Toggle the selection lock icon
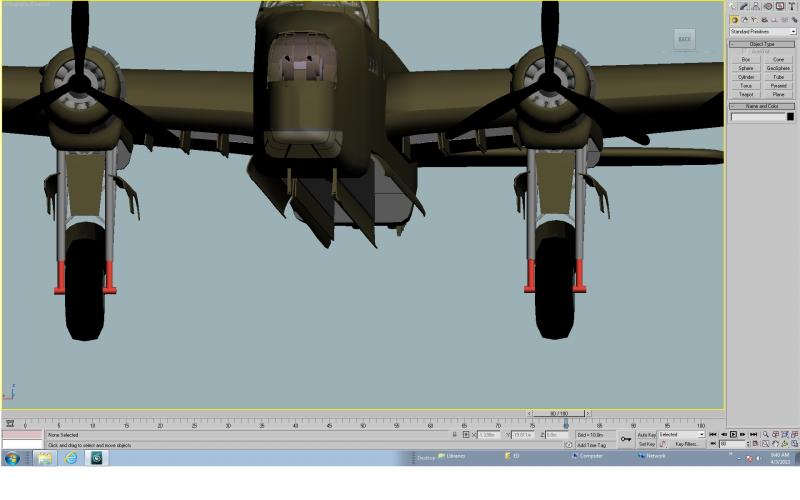Viewport: 800px width, 500px height. click(454, 435)
